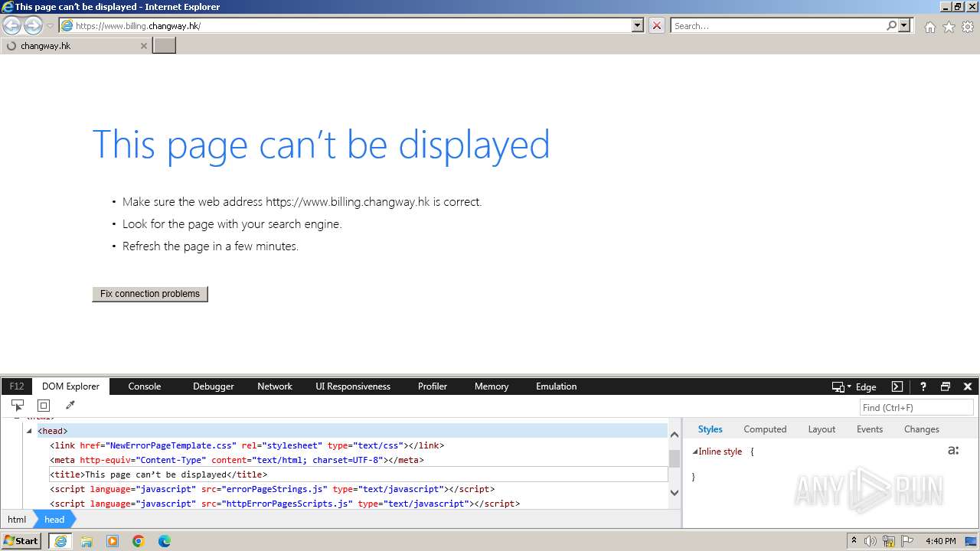Click into the Search box
This screenshot has width=980, height=551.
[778, 25]
